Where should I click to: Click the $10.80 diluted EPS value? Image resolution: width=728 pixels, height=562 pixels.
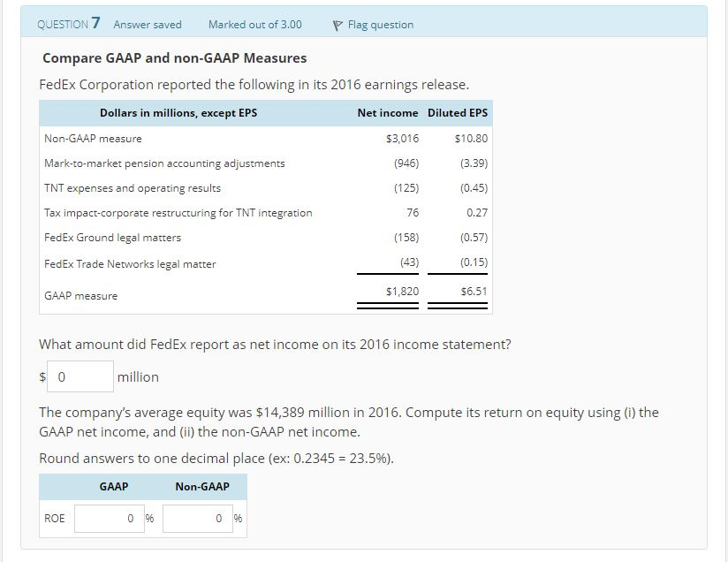tap(471, 139)
